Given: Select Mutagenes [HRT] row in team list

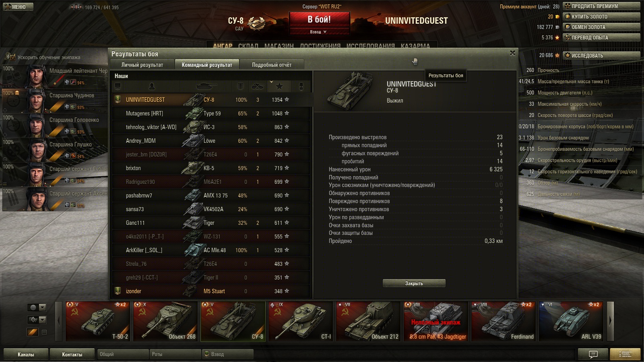Looking at the screenshot, I should point(211,113).
